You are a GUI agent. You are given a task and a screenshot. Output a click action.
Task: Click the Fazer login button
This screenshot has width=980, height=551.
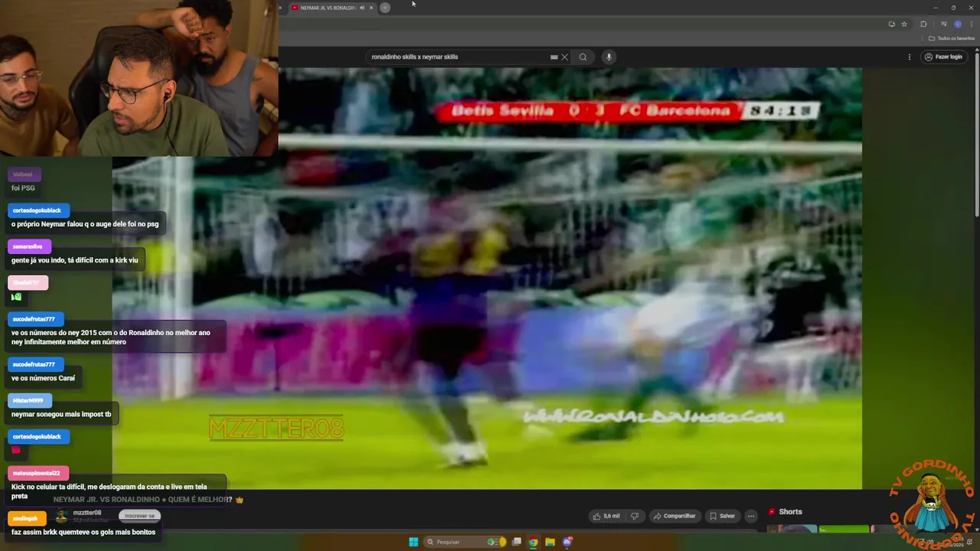click(942, 57)
